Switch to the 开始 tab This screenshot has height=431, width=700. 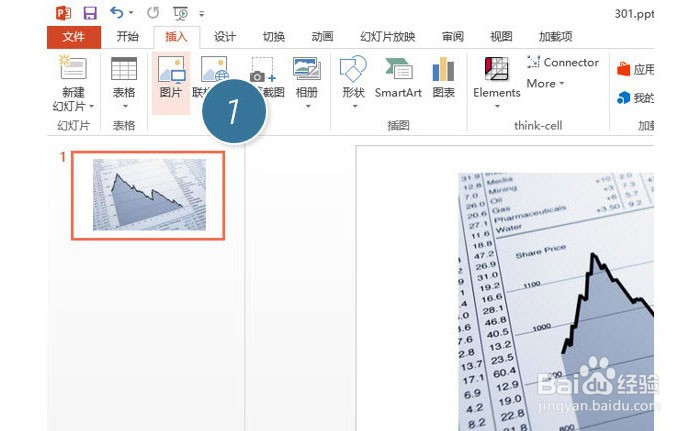point(128,37)
